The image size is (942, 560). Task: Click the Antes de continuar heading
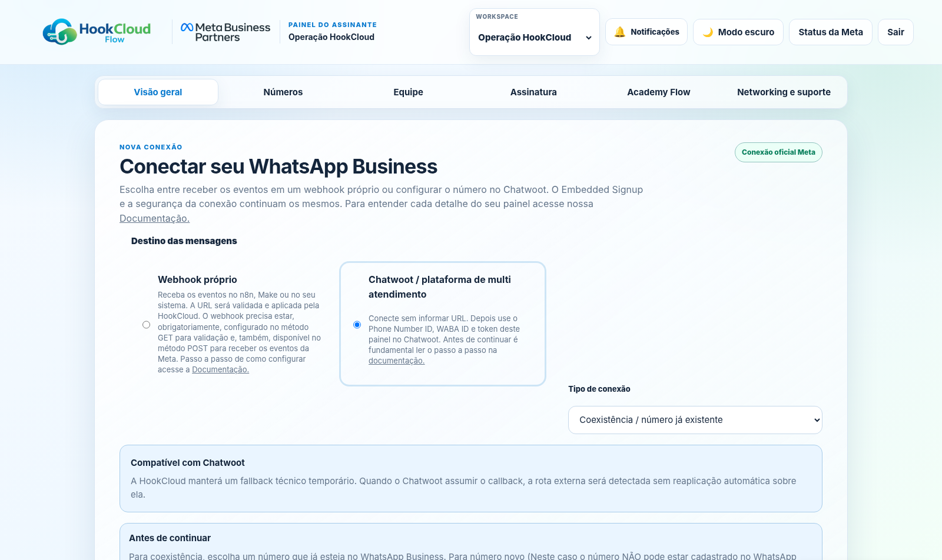point(170,538)
